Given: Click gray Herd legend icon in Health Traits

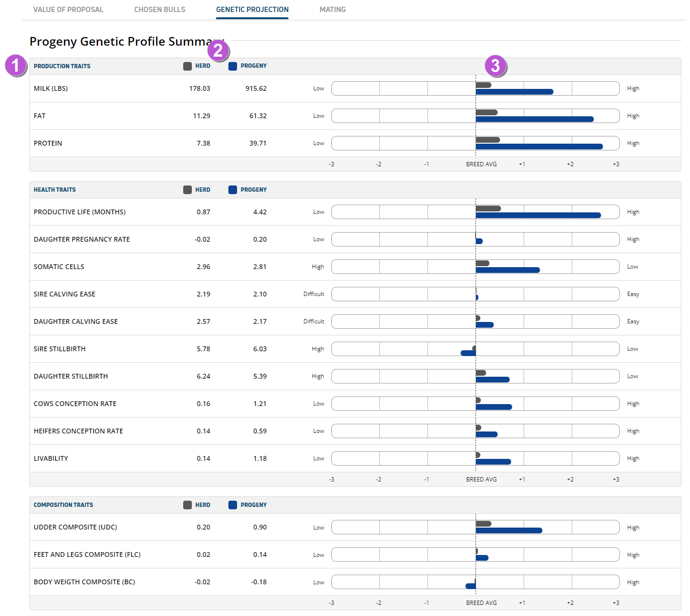Looking at the screenshot, I should coord(188,190).
